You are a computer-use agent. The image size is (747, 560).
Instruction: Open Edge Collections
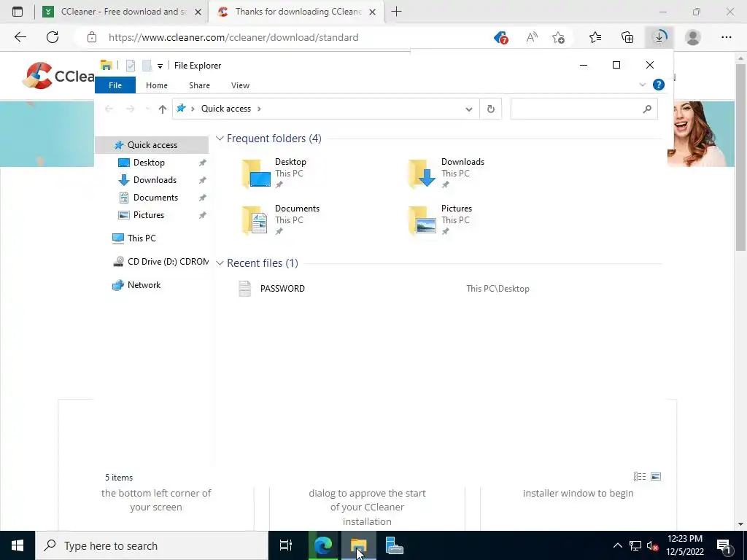(627, 37)
